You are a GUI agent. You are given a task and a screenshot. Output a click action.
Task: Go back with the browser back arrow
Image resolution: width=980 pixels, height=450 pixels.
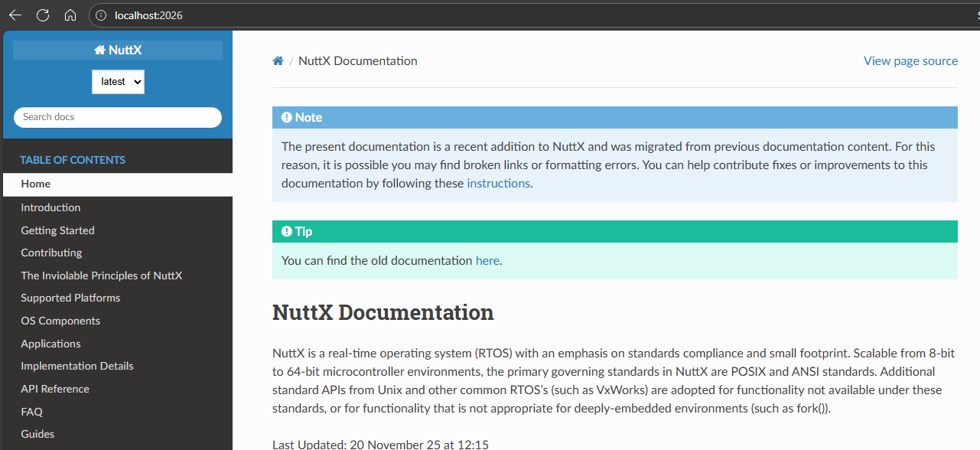tap(15, 15)
